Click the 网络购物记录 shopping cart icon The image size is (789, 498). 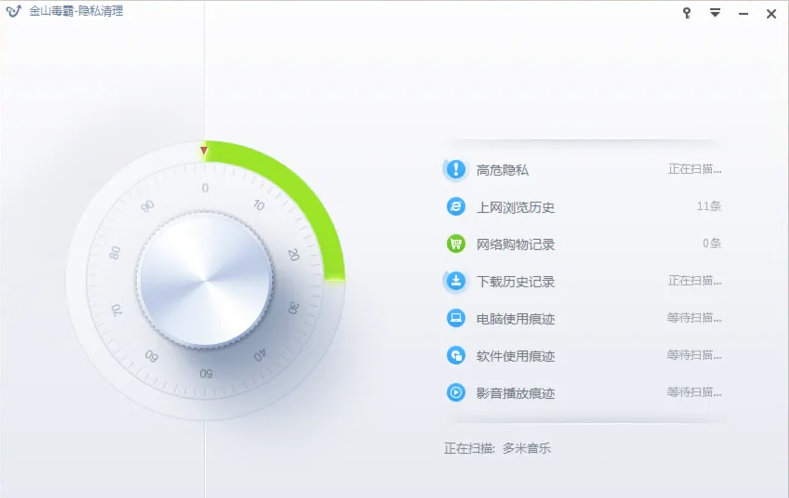[456, 244]
